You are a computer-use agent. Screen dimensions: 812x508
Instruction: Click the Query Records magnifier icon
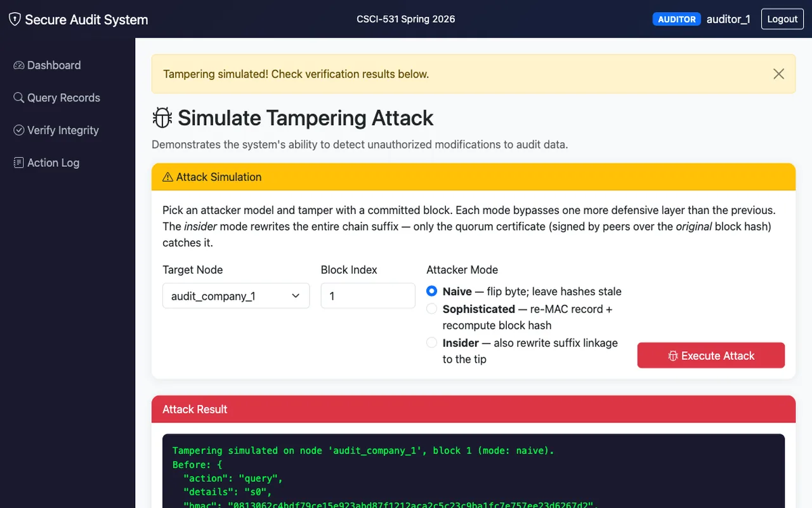18,98
